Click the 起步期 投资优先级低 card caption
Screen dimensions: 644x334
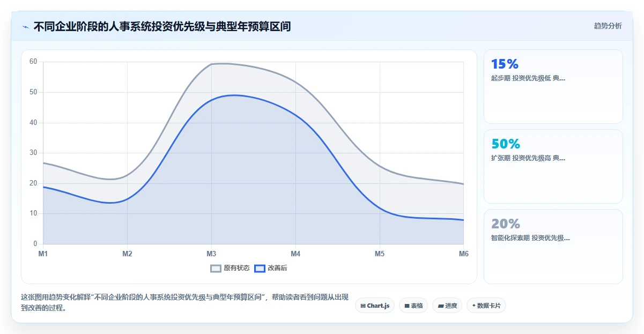coord(528,78)
